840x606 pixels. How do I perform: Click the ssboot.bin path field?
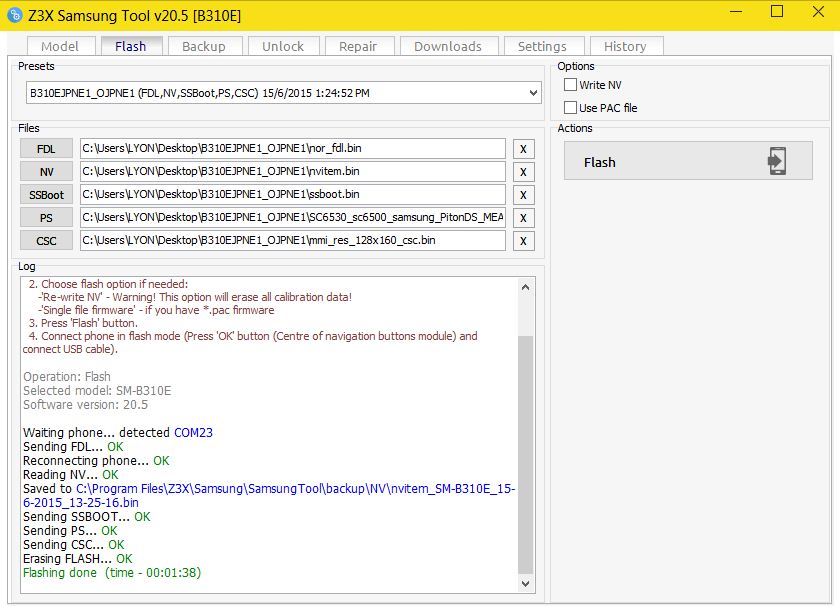(292, 194)
